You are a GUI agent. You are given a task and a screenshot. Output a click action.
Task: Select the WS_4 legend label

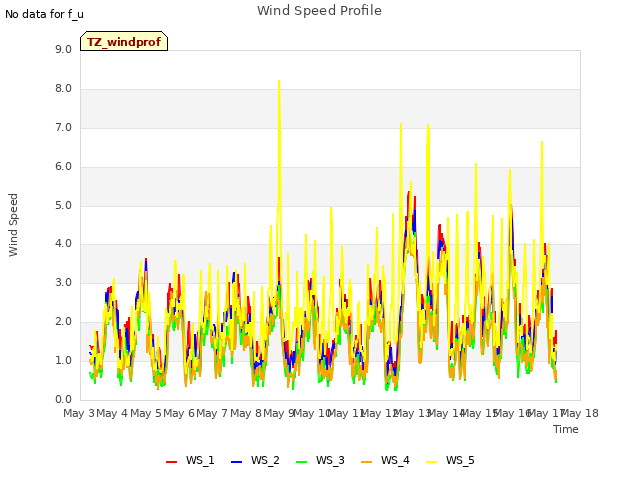395,460
